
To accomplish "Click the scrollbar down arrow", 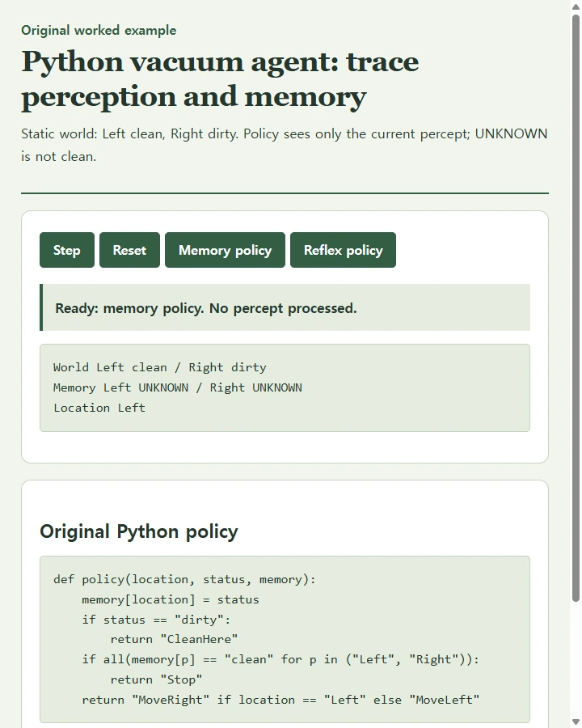I will coord(576,722).
